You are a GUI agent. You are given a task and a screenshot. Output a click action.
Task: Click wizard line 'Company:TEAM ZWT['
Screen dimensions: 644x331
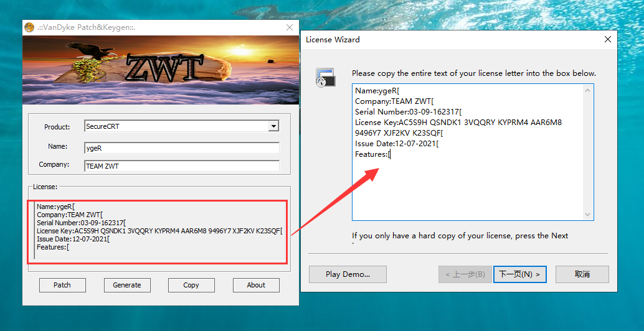pyautogui.click(x=395, y=101)
